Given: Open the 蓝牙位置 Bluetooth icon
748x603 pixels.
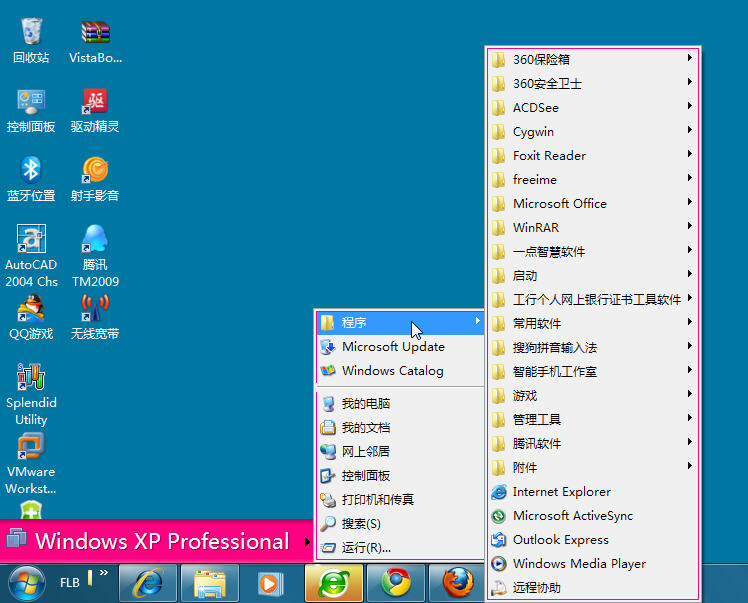Looking at the screenshot, I should (31, 179).
